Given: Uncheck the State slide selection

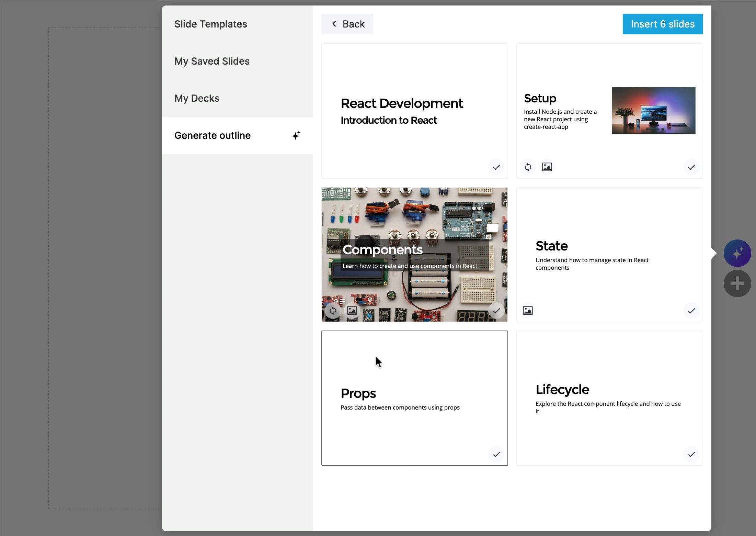Looking at the screenshot, I should click(x=691, y=311).
